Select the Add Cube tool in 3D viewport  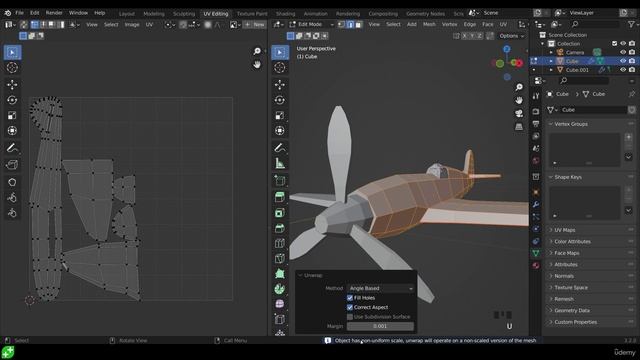click(x=280, y=180)
